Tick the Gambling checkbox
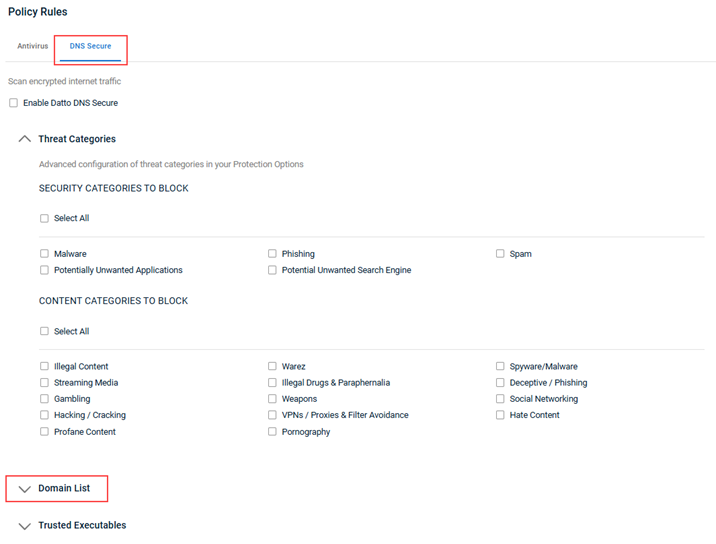 coord(44,399)
